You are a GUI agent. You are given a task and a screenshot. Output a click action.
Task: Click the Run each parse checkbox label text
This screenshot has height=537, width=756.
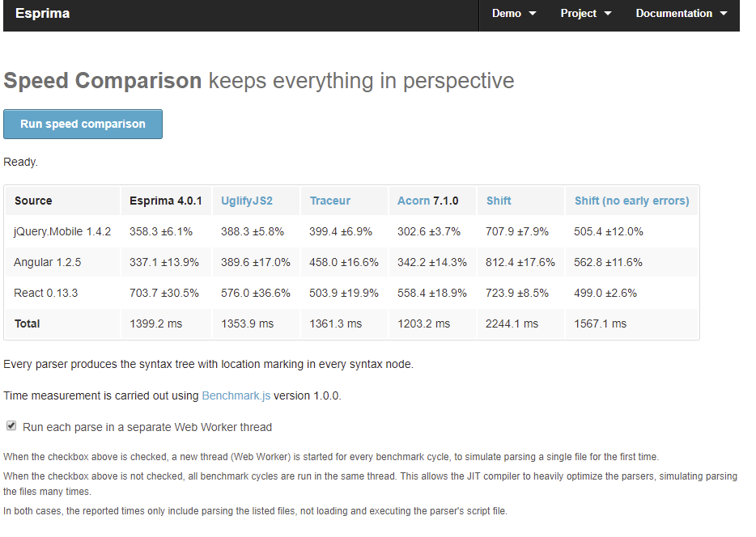[x=147, y=427]
